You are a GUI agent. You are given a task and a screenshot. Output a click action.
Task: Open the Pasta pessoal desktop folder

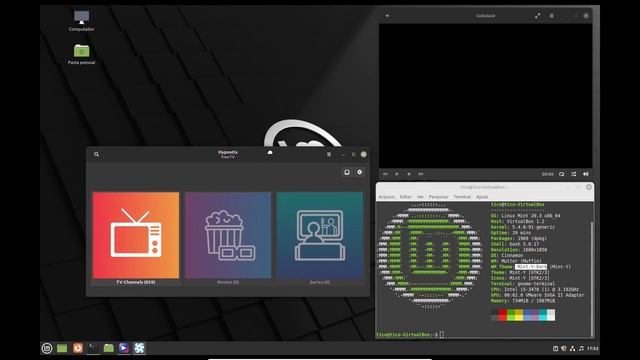point(81,54)
